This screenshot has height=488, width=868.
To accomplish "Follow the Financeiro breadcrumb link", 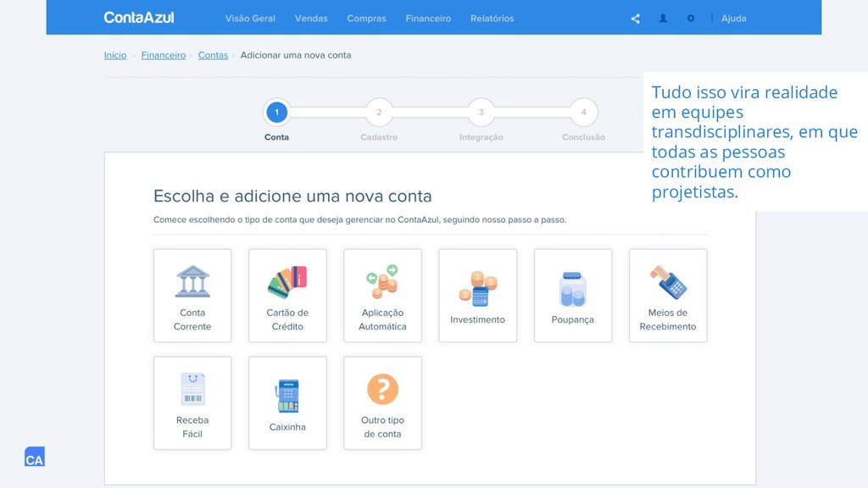I will (x=164, y=55).
